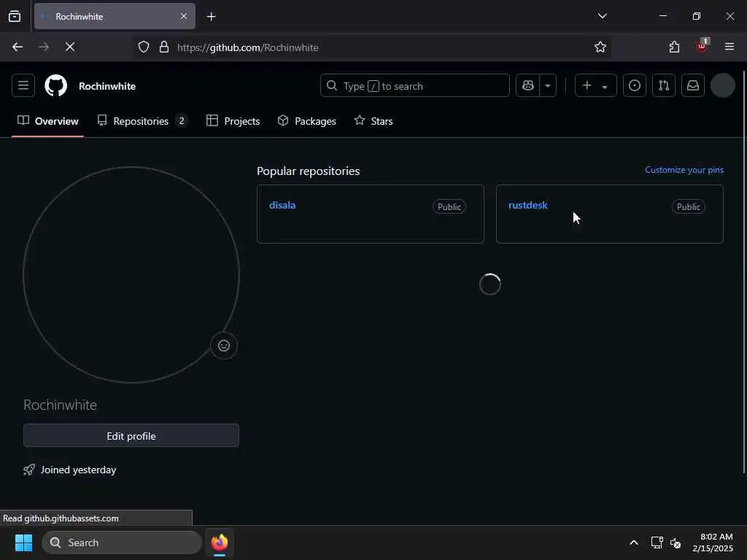Click the Firefox taskbar icon

(x=220, y=542)
